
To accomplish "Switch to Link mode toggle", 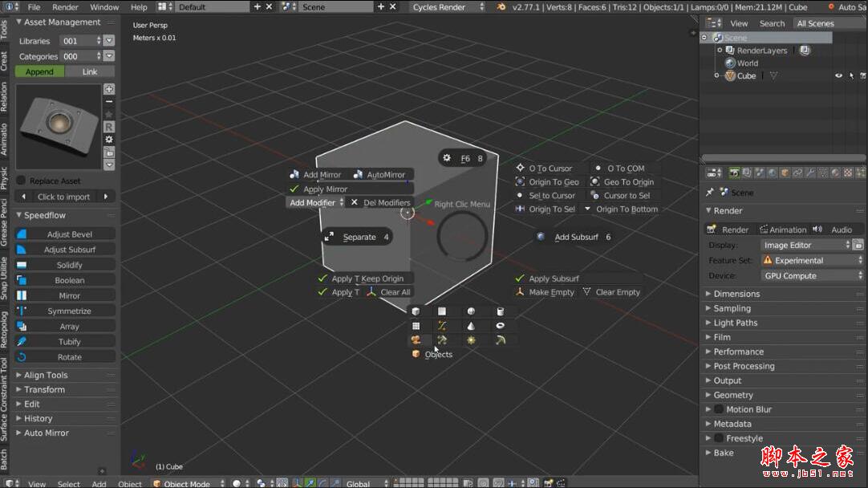I will [90, 71].
